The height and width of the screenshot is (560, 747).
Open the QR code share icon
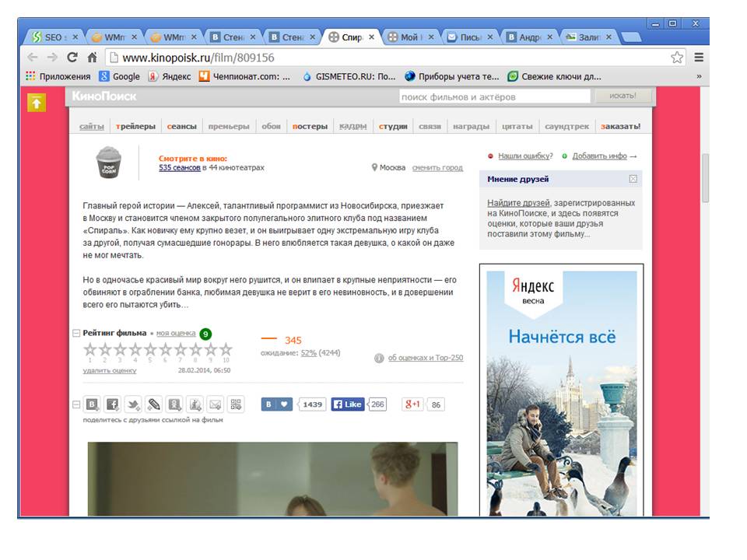coord(236,404)
